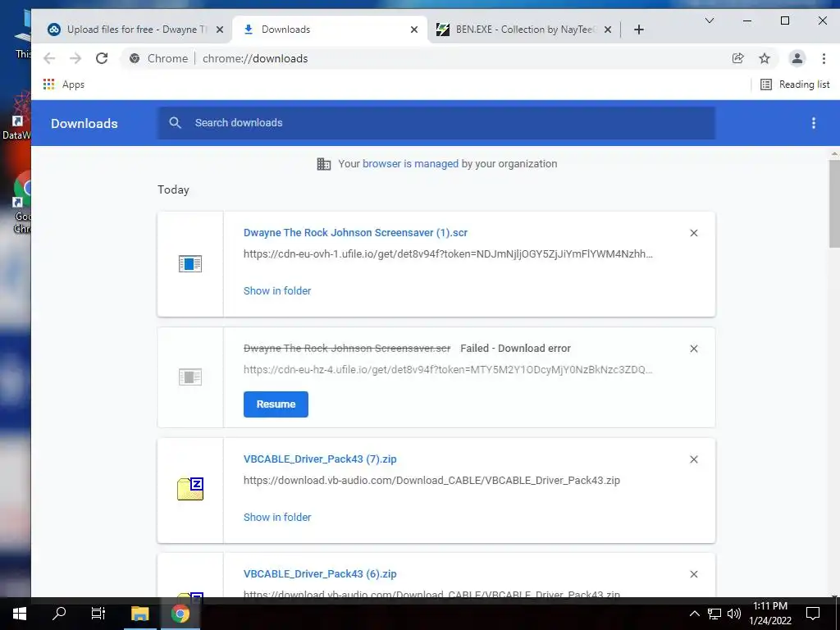Open Windows taskbar search
This screenshot has width=840, height=630.
click(x=59, y=614)
